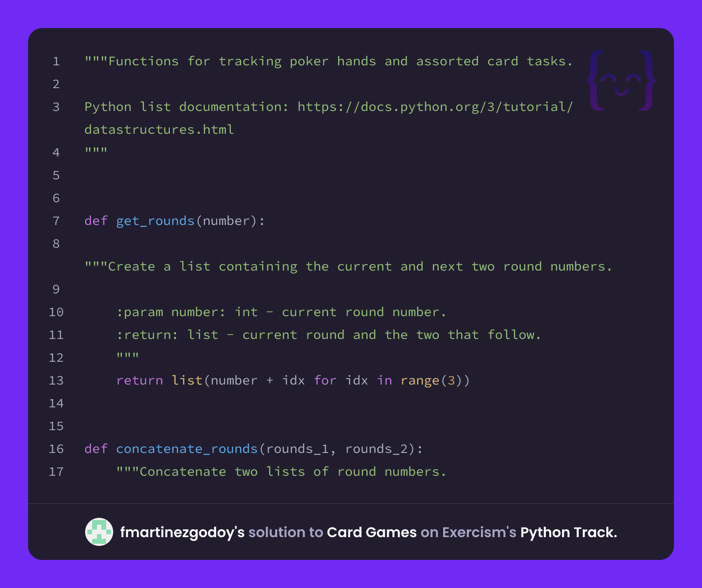Viewport: 702px width, 588px height.
Task: Click 'rounds_1' parameter on line 16
Action: (x=297, y=449)
